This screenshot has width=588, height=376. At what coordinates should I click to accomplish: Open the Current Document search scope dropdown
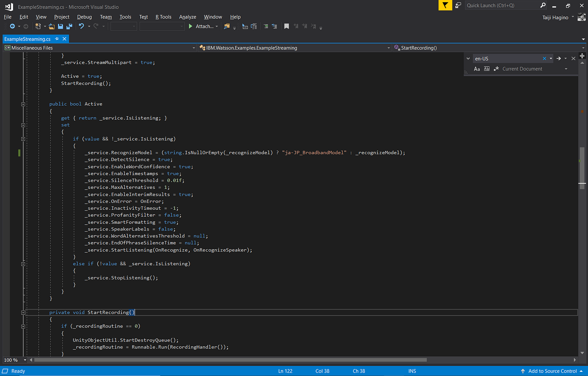coord(566,68)
